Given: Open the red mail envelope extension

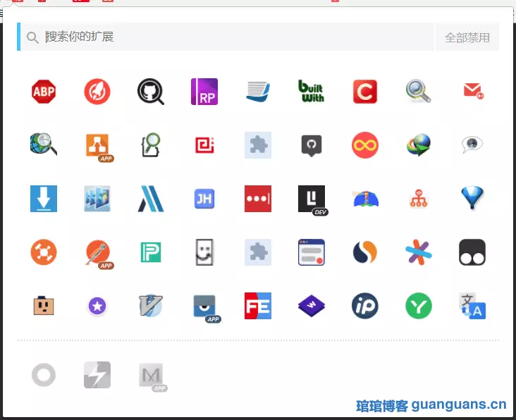Looking at the screenshot, I should point(473,91).
